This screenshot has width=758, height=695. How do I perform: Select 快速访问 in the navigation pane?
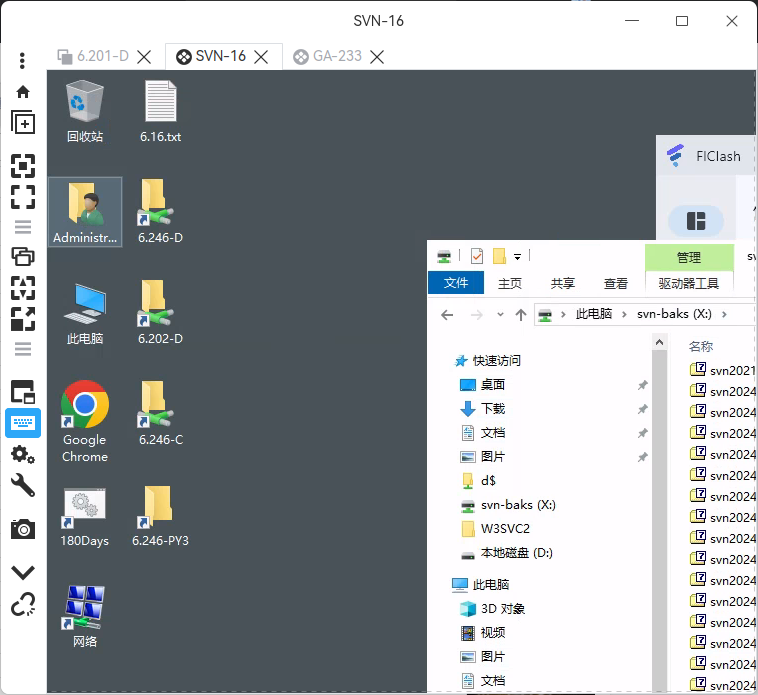coord(488,361)
